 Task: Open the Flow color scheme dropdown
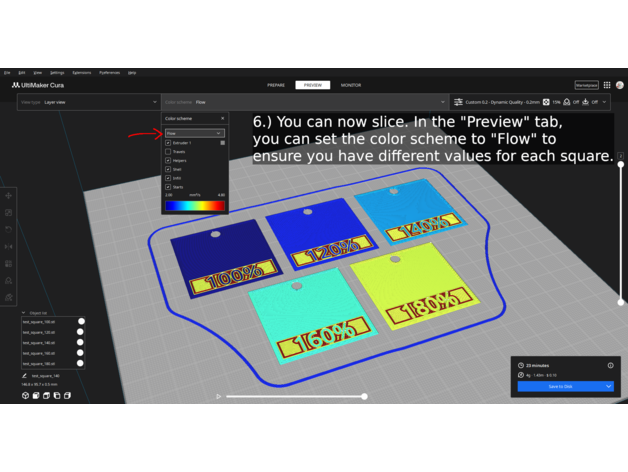click(x=194, y=133)
